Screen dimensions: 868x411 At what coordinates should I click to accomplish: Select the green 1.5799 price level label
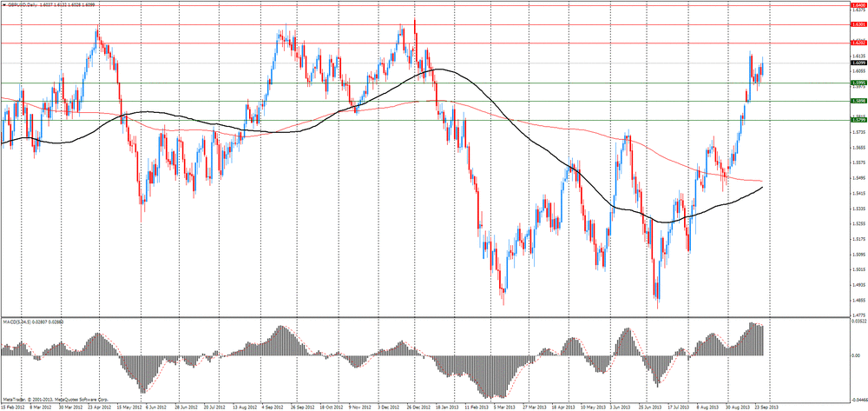coord(857,120)
